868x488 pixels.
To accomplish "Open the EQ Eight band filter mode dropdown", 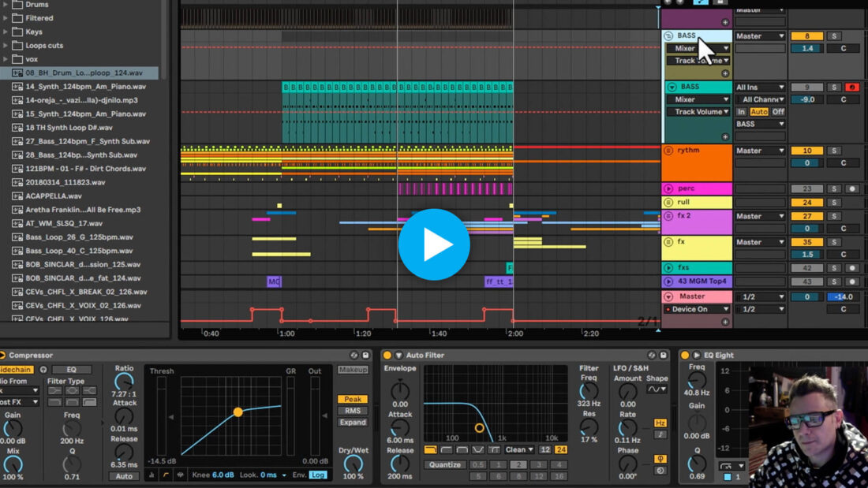I will tap(731, 466).
